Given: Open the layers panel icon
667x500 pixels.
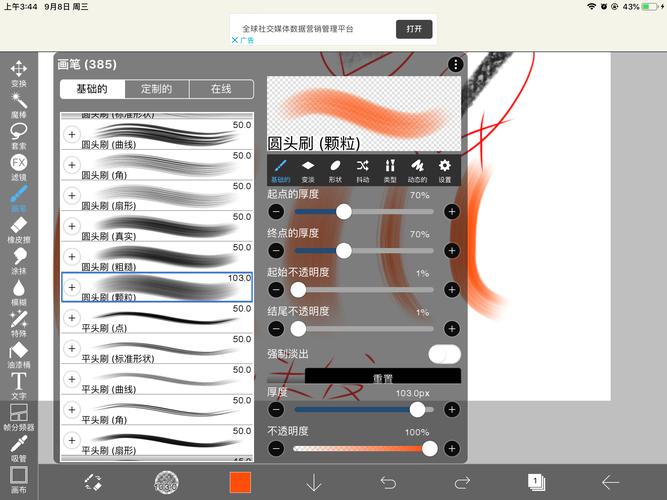Looking at the screenshot, I should (536, 482).
